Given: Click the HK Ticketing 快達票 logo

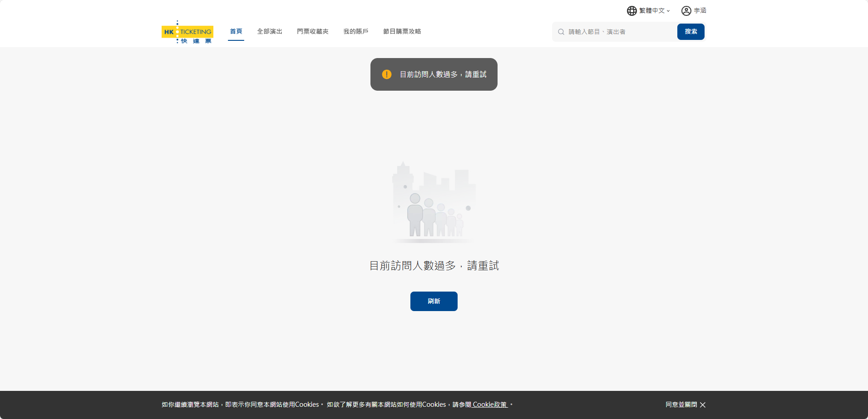Looking at the screenshot, I should [x=187, y=32].
